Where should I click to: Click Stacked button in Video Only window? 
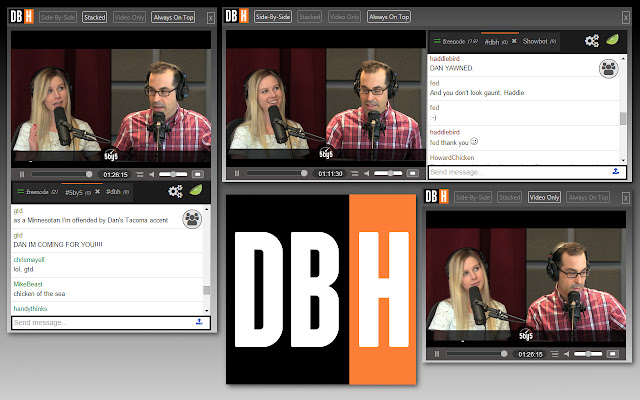tap(509, 197)
